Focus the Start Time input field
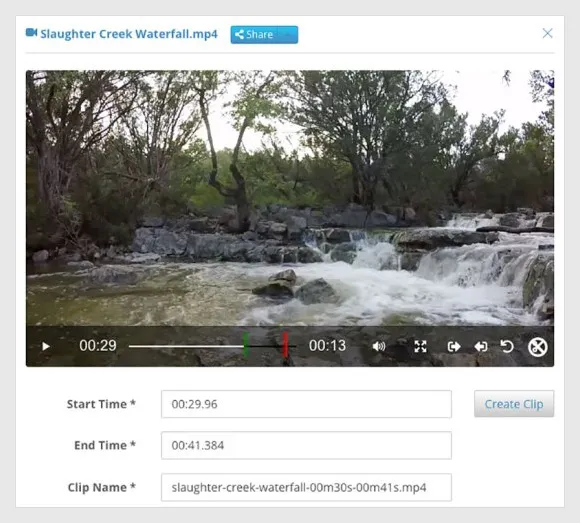The width and height of the screenshot is (580, 523). pos(306,404)
